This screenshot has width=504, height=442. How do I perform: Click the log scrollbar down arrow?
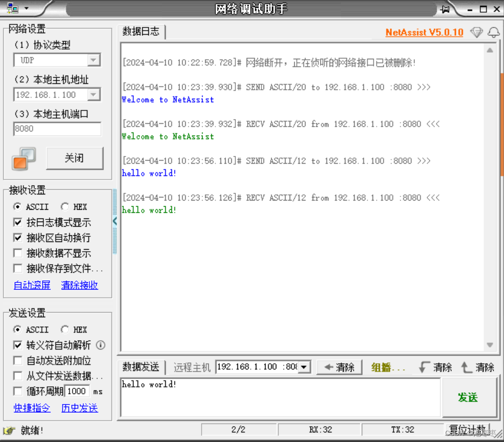coord(490,345)
